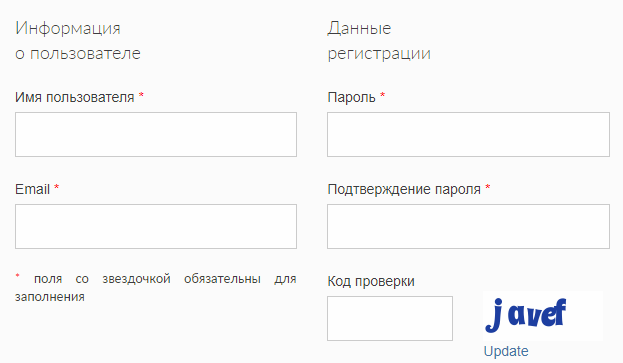Focus the Имя пользователя input field
Screen dimensions: 623x363
(x=156, y=134)
